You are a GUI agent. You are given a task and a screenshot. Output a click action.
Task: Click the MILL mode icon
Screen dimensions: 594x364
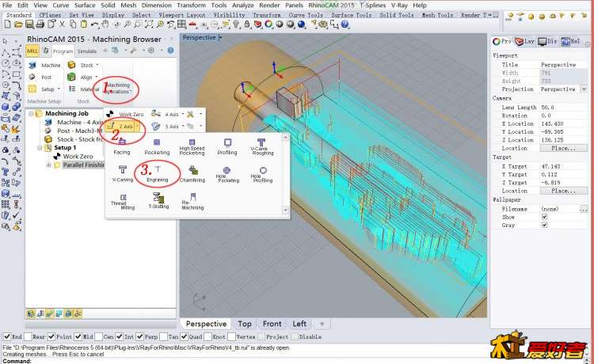(x=32, y=51)
